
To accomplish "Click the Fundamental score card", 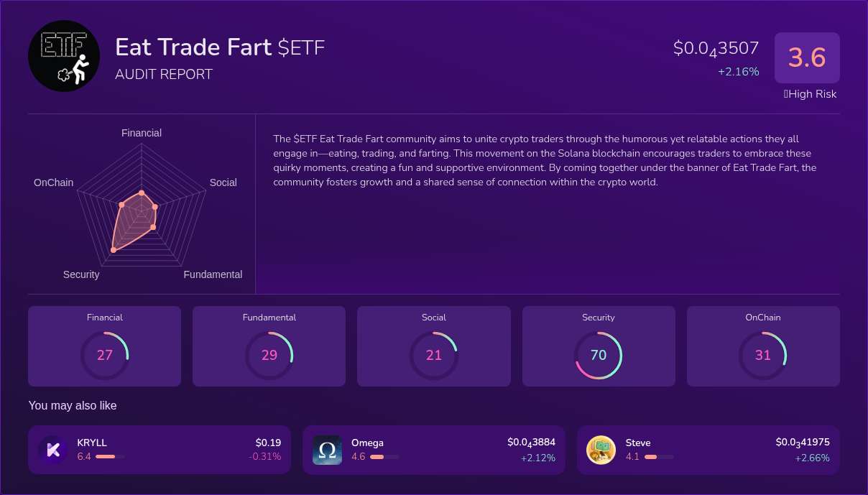I will 269,346.
